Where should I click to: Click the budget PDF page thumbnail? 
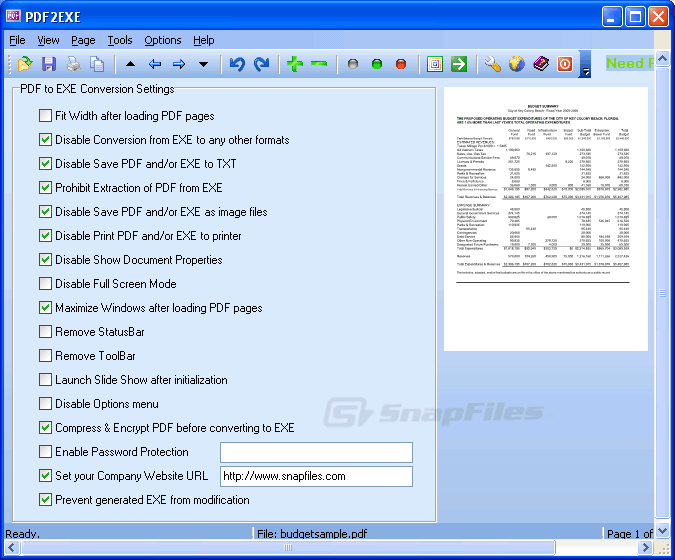546,219
